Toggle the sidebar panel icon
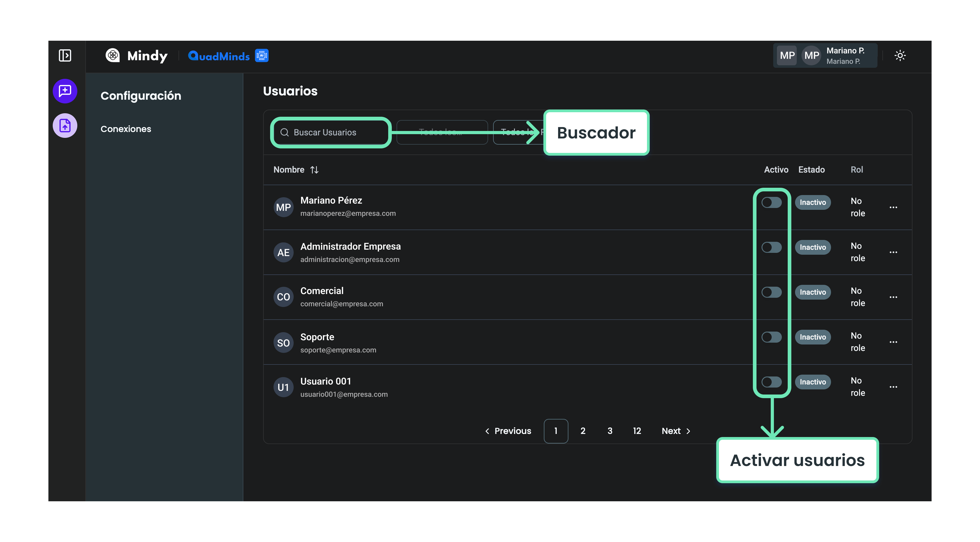Viewport: 980px width, 542px height. point(65,55)
